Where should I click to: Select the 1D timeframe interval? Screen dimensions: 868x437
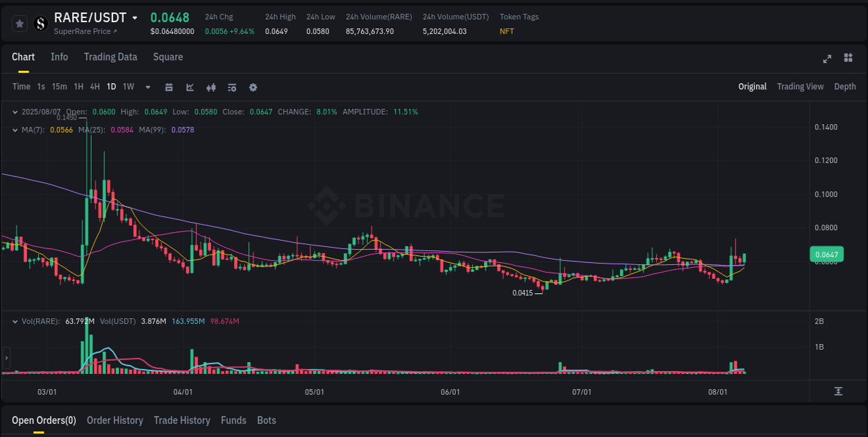(x=111, y=87)
